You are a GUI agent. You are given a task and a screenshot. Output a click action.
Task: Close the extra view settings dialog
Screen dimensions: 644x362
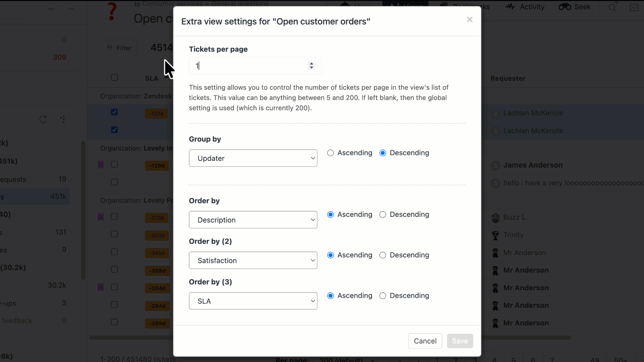(x=470, y=20)
